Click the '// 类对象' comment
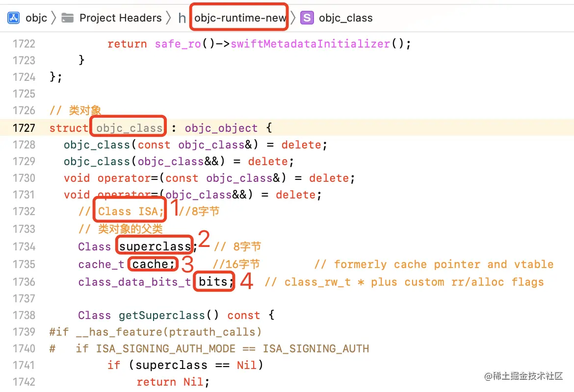 pyautogui.click(x=76, y=110)
